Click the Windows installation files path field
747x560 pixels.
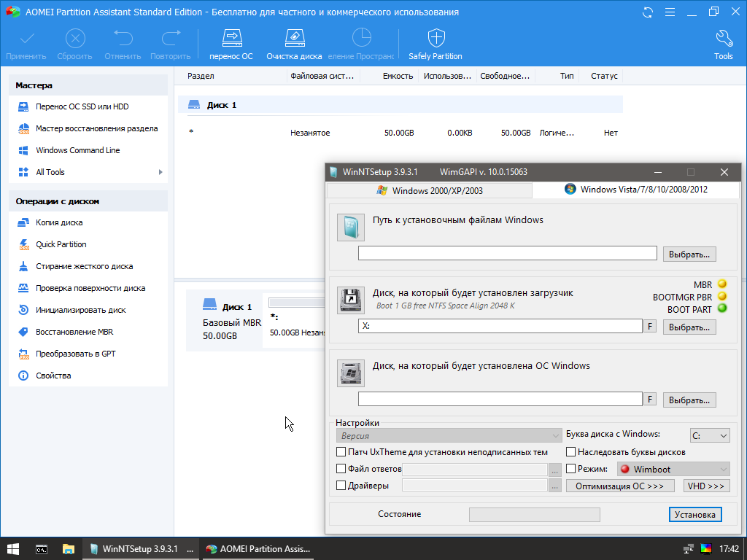click(x=508, y=253)
